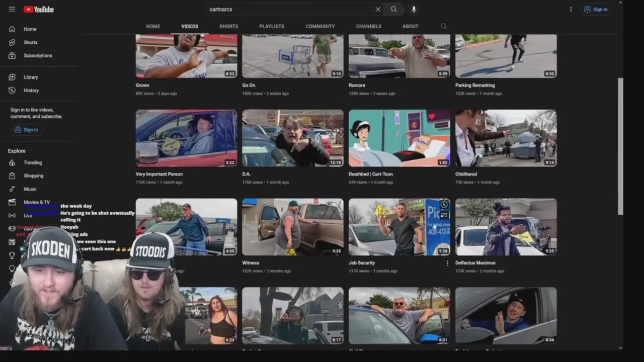Switch to the PLAYLISTS tab
The width and height of the screenshot is (644, 362).
pos(272,26)
